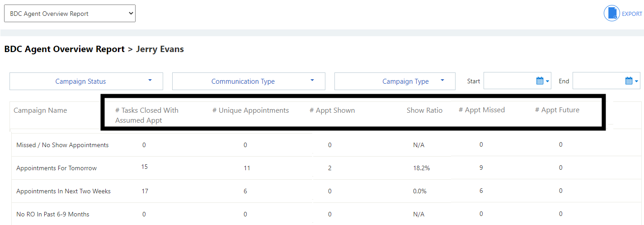
Task: Sort by Campaign Name column header
Action: coord(40,110)
